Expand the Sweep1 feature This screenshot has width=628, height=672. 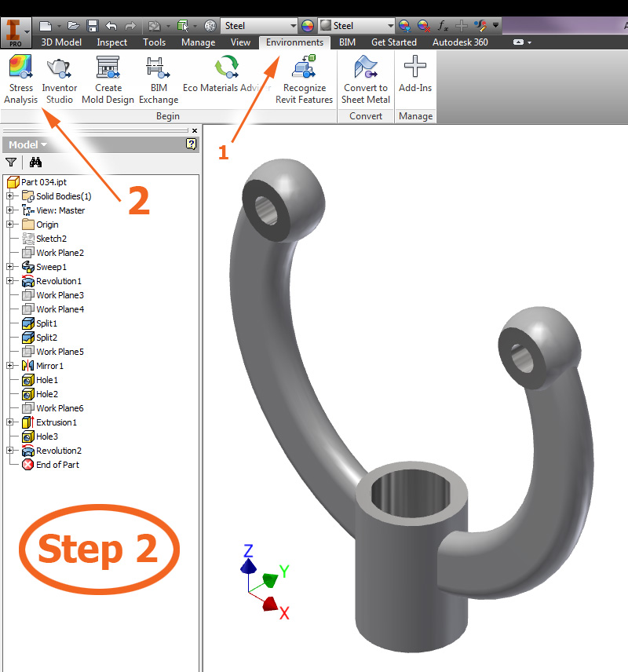10,267
